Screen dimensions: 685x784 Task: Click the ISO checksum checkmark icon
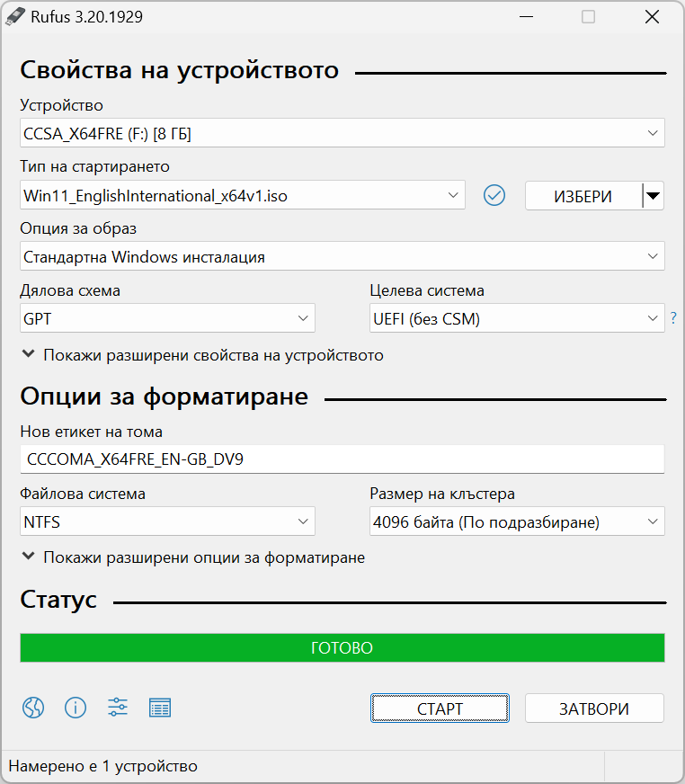pos(494,195)
